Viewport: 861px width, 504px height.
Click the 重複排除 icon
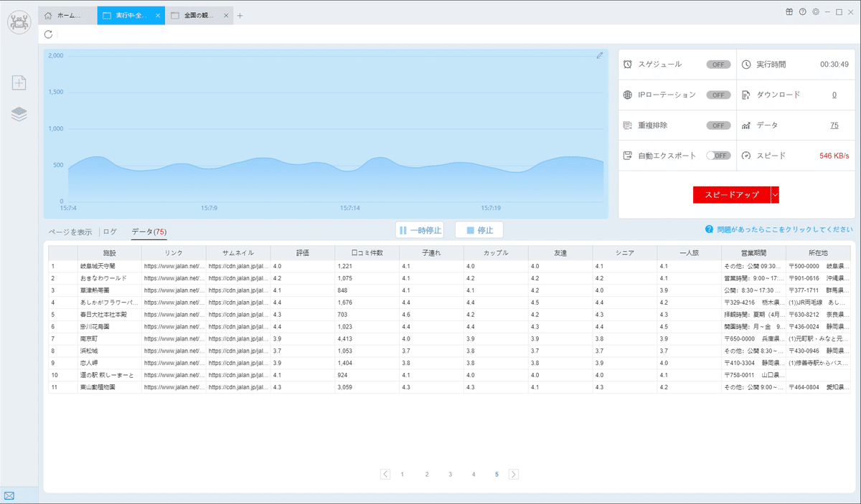[x=628, y=125]
